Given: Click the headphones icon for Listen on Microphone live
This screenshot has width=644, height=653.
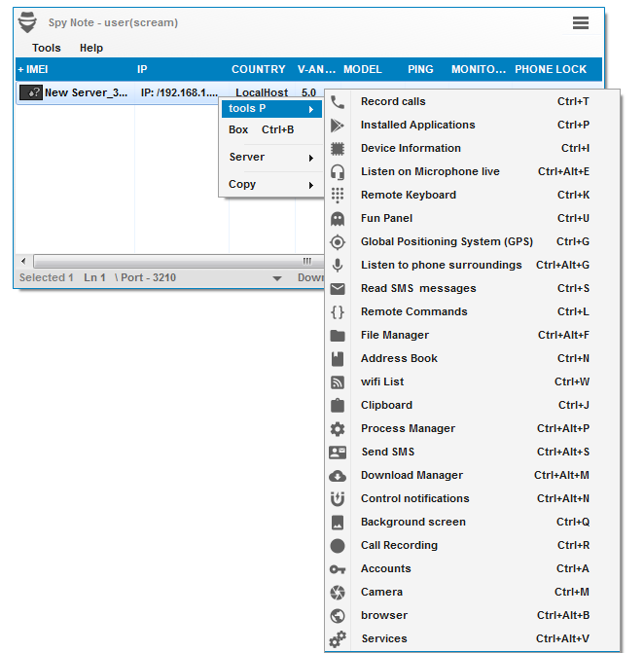Looking at the screenshot, I should click(338, 171).
